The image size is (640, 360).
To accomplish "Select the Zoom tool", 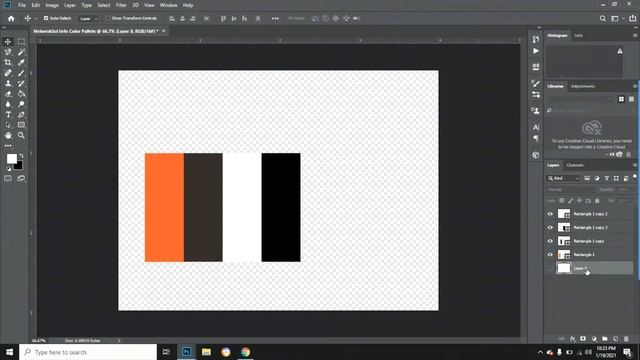I will tap(21, 136).
